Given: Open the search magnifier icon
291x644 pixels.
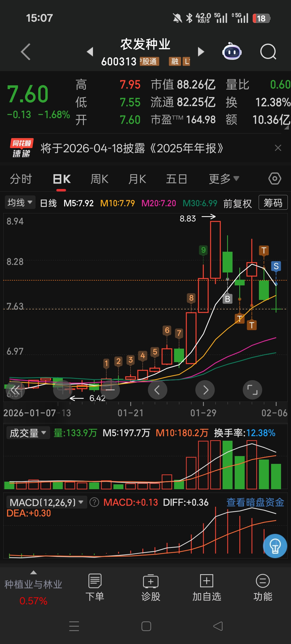Looking at the screenshot, I should tap(268, 51).
